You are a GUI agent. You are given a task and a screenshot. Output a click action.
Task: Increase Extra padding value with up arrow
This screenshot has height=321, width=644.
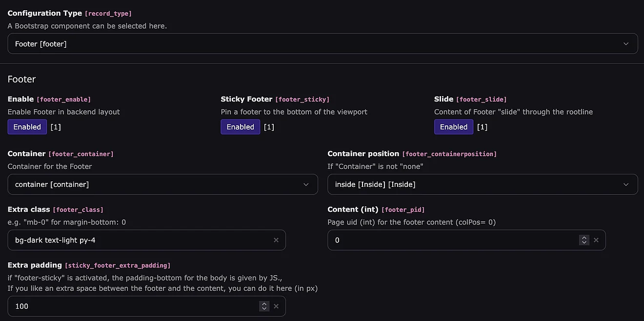click(x=264, y=304)
